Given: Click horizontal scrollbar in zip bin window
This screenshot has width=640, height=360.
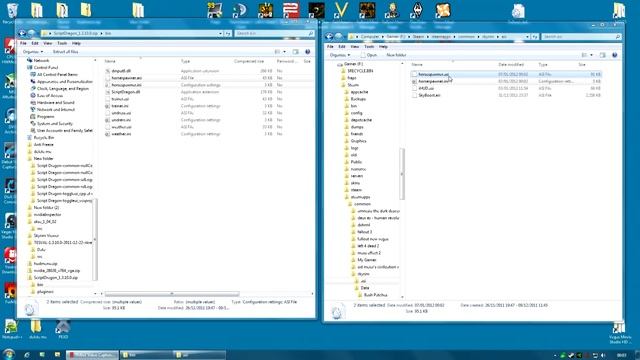Looking at the screenshot, I should pyautogui.click(x=172, y=294).
